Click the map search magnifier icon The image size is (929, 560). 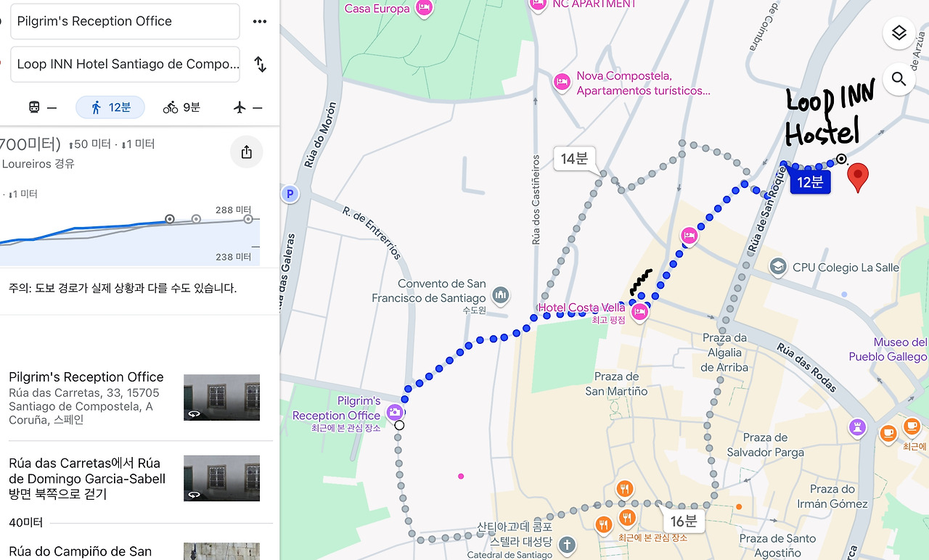(899, 79)
